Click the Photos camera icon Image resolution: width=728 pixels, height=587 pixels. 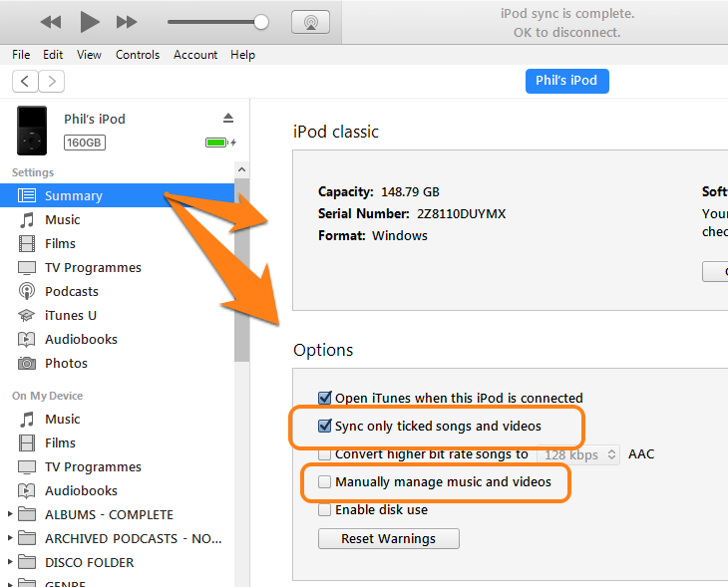(27, 363)
